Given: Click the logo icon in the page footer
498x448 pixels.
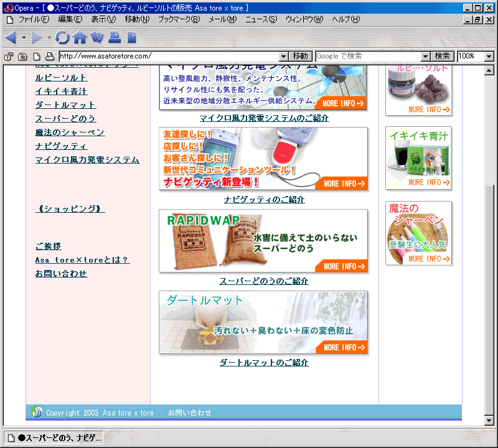Looking at the screenshot, I should click(37, 411).
